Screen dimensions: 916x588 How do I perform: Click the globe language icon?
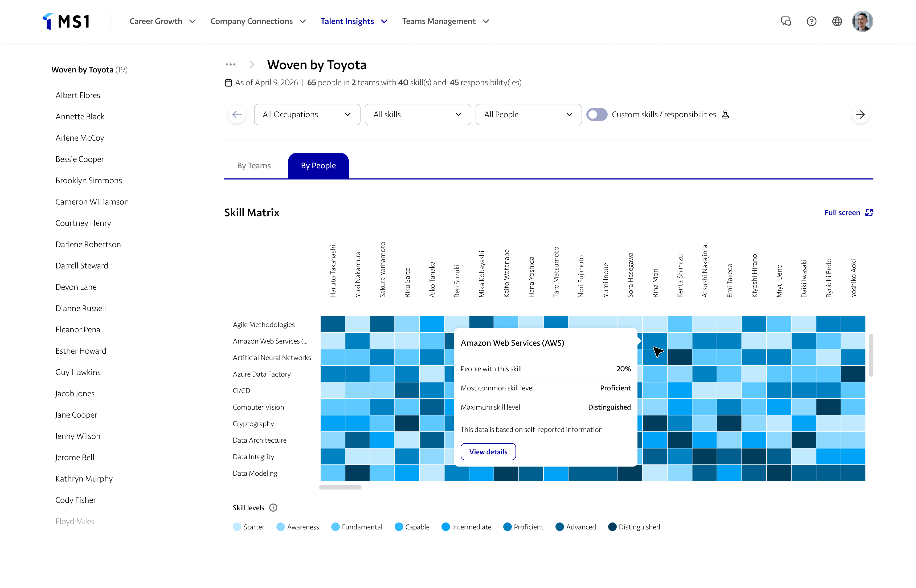(837, 21)
